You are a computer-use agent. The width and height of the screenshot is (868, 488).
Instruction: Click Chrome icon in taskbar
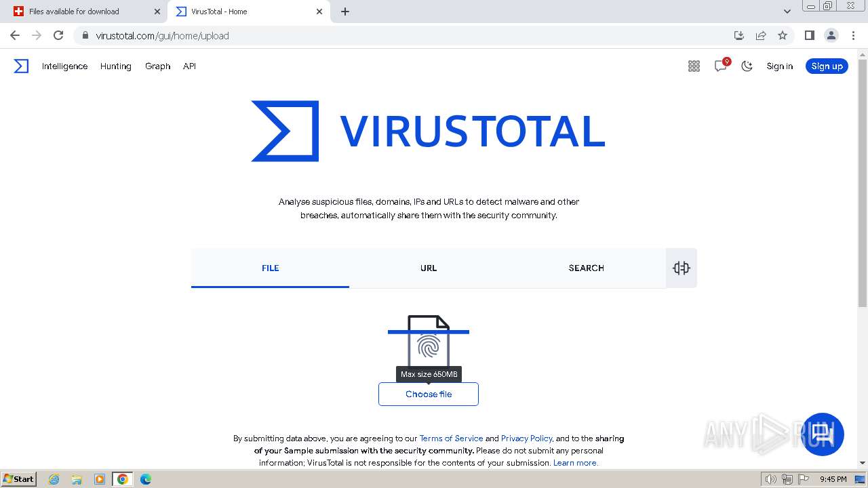coord(123,479)
